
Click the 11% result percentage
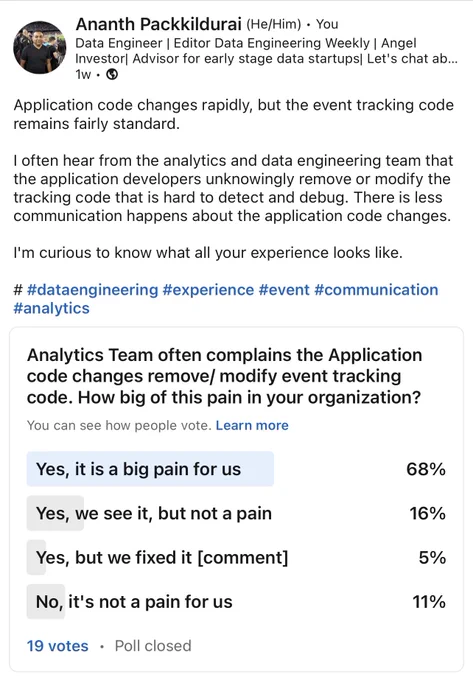tap(429, 602)
